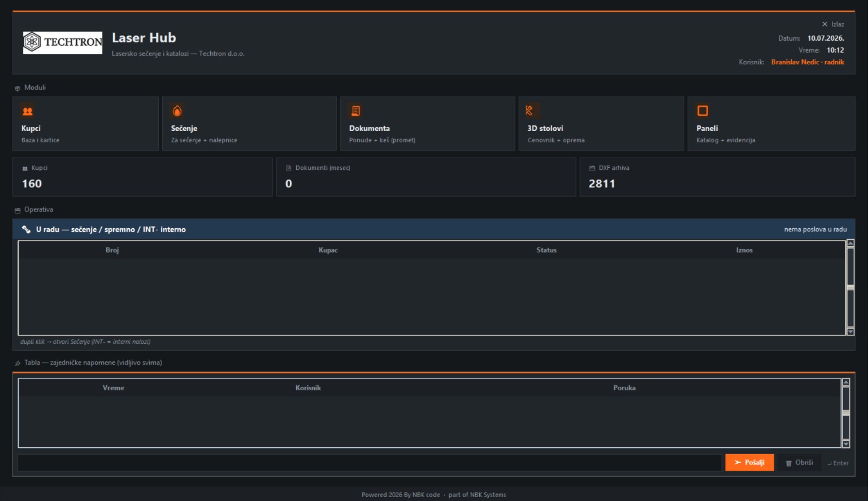Click the jobs table scrollbar thumb
The height and width of the screenshot is (501, 868).
pyautogui.click(x=850, y=287)
